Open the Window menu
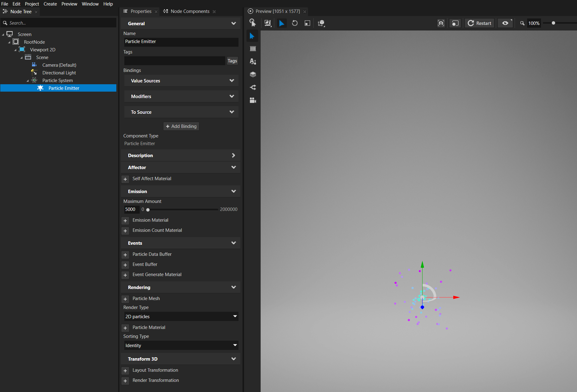Image resolution: width=577 pixels, height=392 pixels. point(90,4)
